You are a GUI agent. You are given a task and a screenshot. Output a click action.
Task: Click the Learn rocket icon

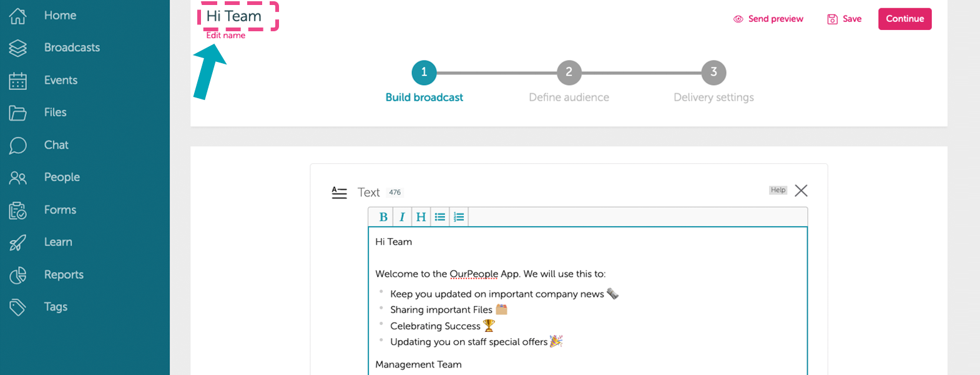[17, 242]
